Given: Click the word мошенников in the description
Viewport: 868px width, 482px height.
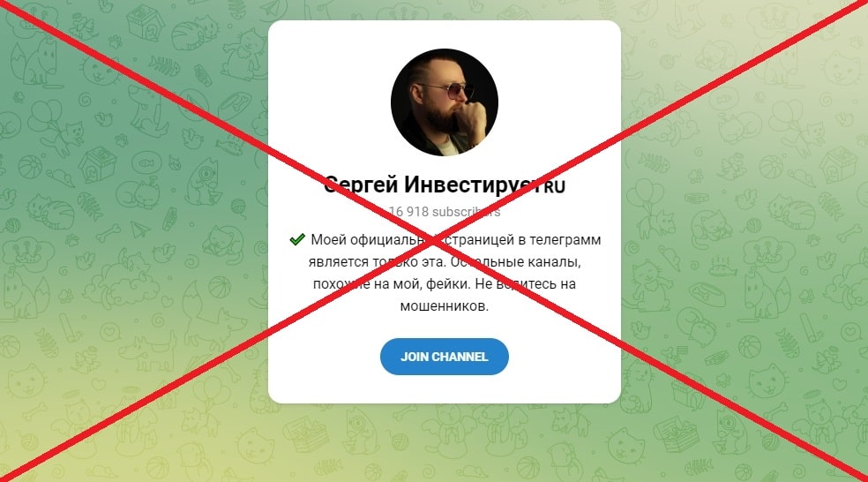Looking at the screenshot, I should pyautogui.click(x=444, y=305).
